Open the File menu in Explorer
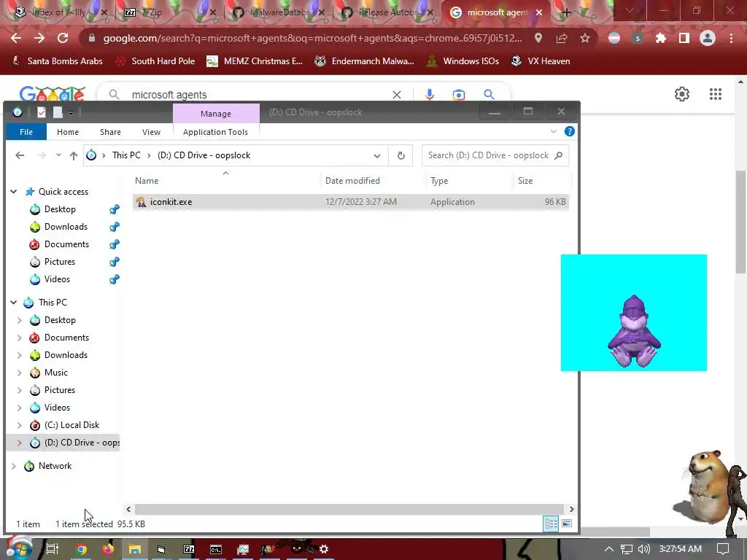The width and height of the screenshot is (747, 560). click(x=26, y=132)
